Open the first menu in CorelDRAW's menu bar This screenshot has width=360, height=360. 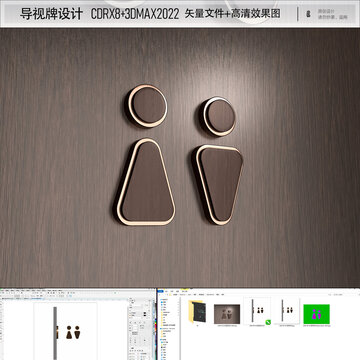(x=2, y=290)
